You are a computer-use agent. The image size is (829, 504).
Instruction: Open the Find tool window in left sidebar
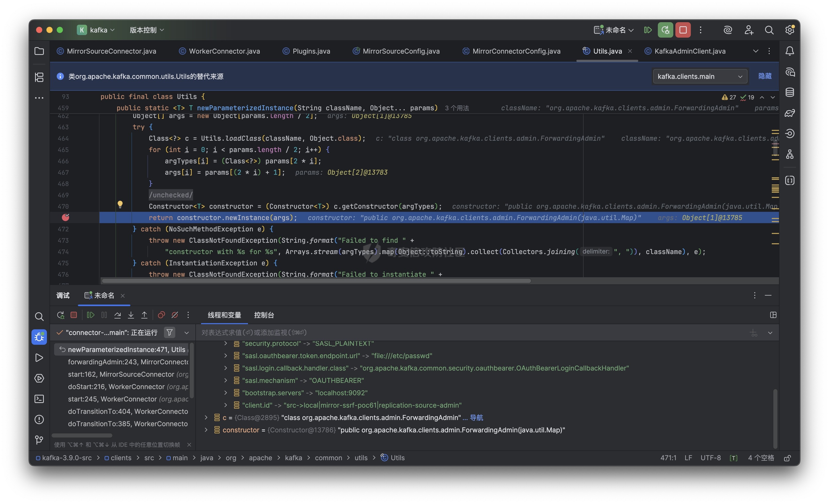click(39, 316)
